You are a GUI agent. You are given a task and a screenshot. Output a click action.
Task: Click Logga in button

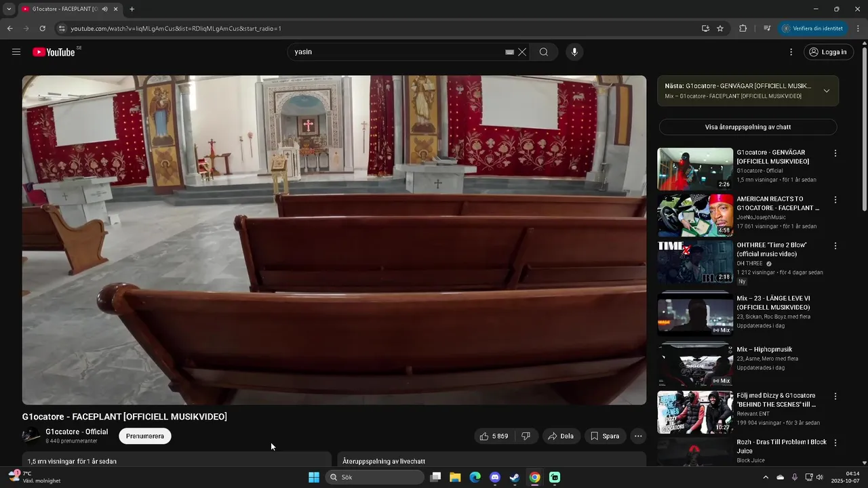tap(828, 52)
